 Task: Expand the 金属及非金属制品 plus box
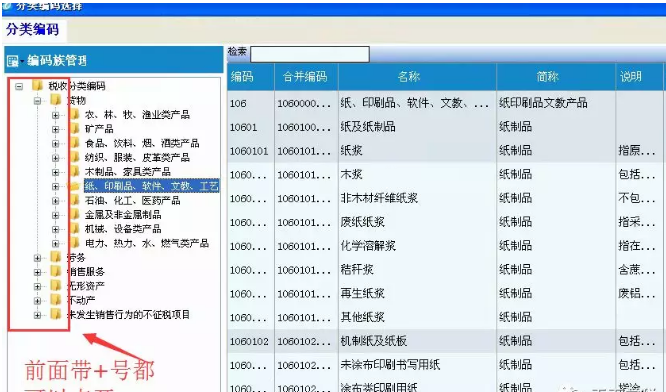point(56,215)
